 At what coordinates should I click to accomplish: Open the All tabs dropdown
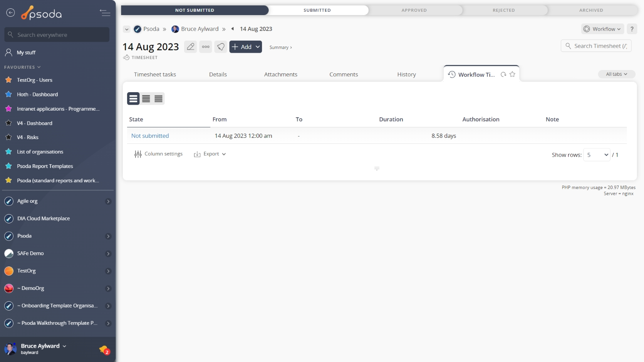click(x=616, y=74)
